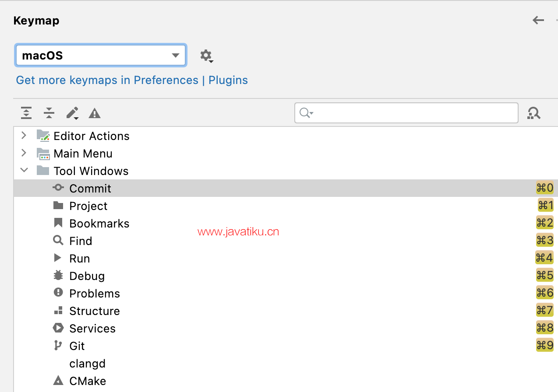The height and width of the screenshot is (392, 558).
Task: Select the Commit row label
Action: click(90, 189)
